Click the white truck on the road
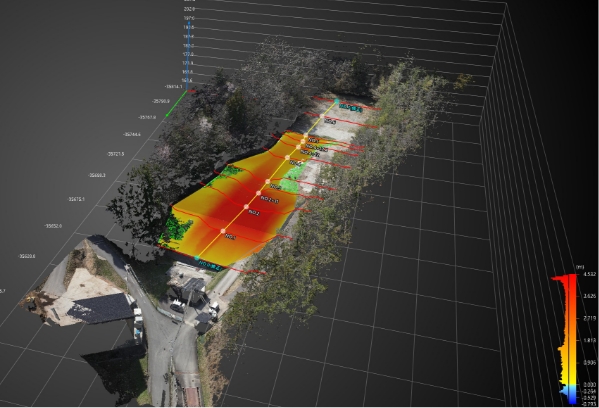 [214, 309]
